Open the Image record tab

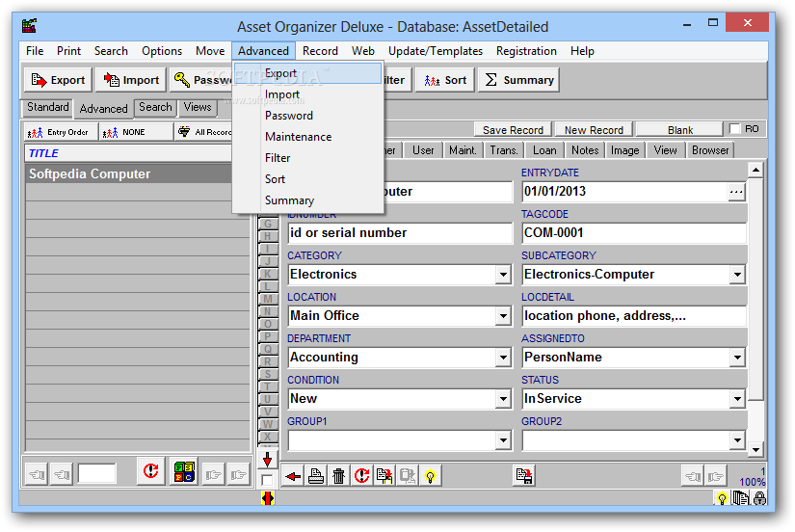pos(624,150)
